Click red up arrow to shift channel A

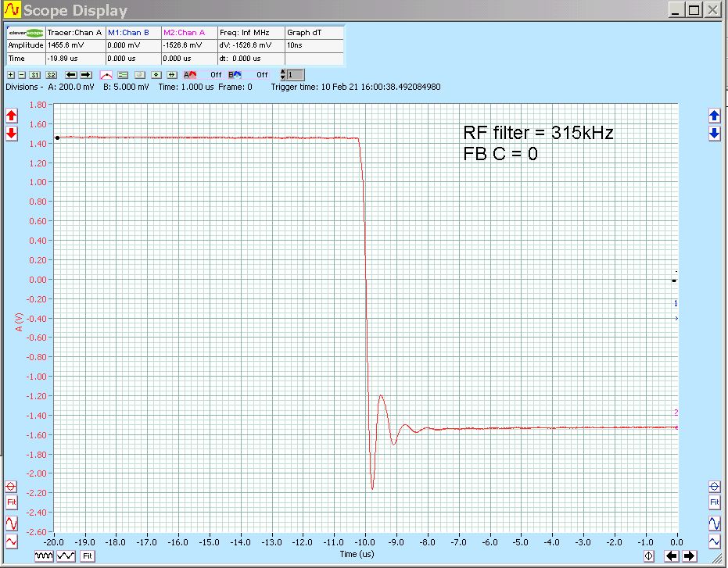[x=12, y=116]
